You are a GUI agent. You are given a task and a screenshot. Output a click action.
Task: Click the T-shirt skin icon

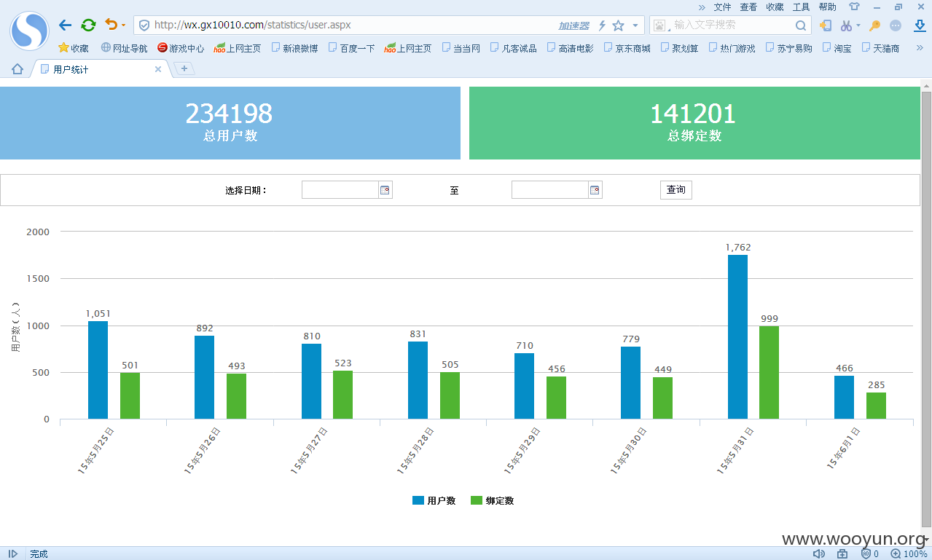pos(854,7)
